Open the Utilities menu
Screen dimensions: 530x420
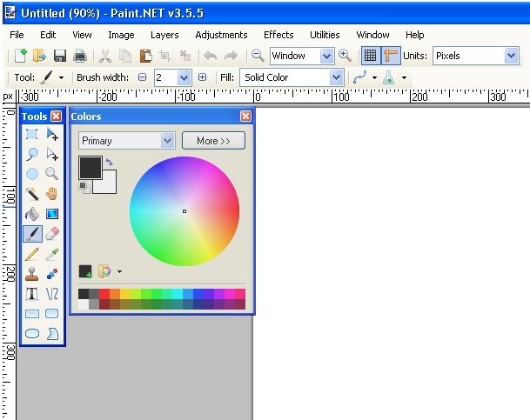325,35
